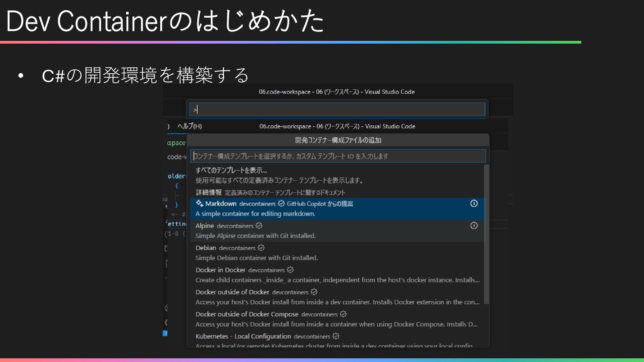This screenshot has width=644, height=362.
Task: Click the 開発コンテナー構成ファイルの追加 dialog title
Action: (338, 140)
